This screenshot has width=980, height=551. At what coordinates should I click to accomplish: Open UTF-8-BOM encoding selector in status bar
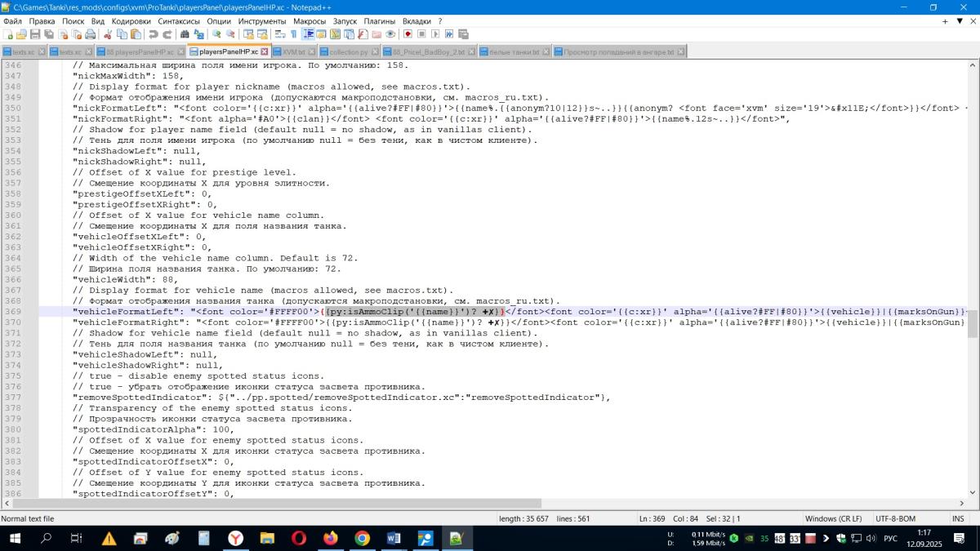pyautogui.click(x=896, y=518)
